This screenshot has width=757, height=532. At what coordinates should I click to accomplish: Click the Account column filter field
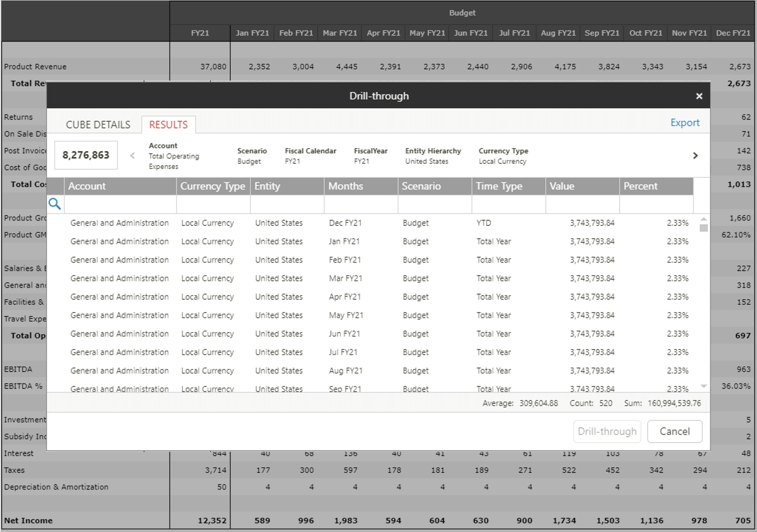pos(120,204)
